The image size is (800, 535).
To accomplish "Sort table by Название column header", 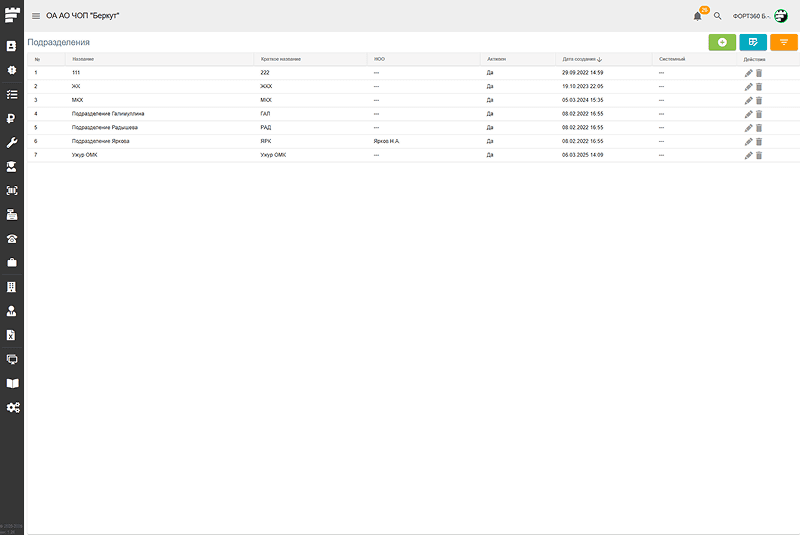I will coord(83,59).
